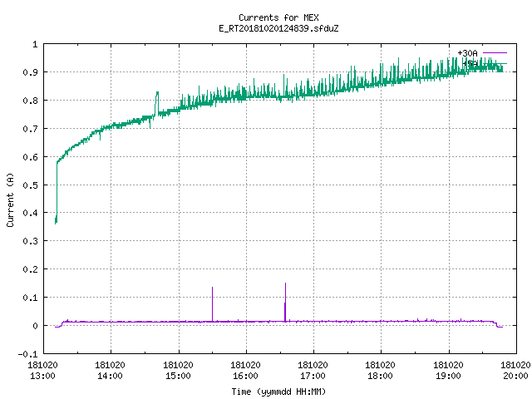The height and width of the screenshot is (399, 532).
Task: Click the x-axis label 181020 14:00
Action: [x=110, y=371]
